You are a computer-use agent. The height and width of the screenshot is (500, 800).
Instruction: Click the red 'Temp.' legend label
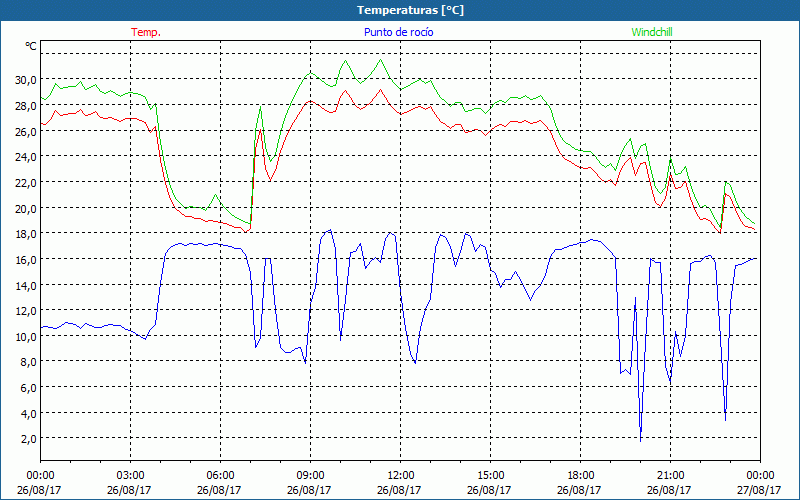pyautogui.click(x=146, y=32)
